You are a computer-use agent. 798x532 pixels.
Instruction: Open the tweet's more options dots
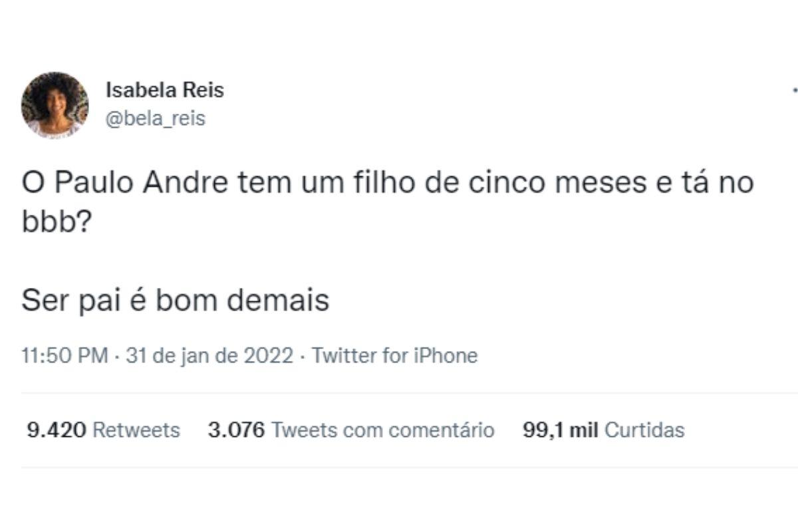point(795,90)
